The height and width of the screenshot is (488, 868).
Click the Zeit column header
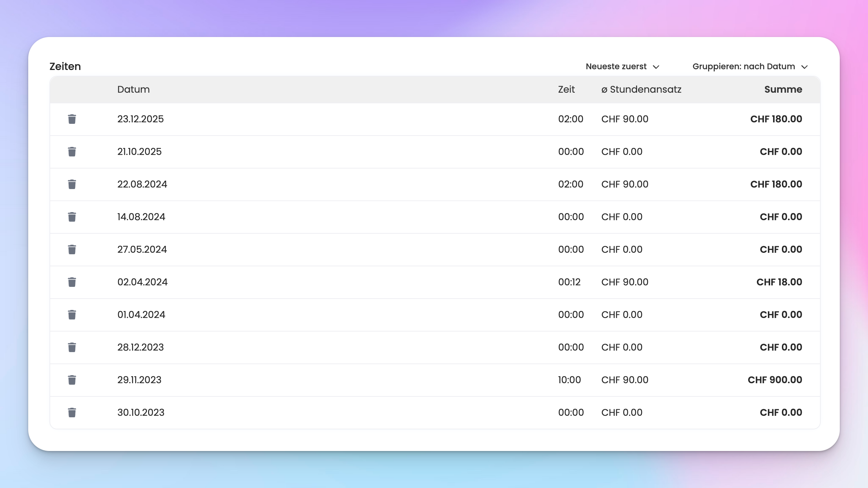[x=566, y=89]
